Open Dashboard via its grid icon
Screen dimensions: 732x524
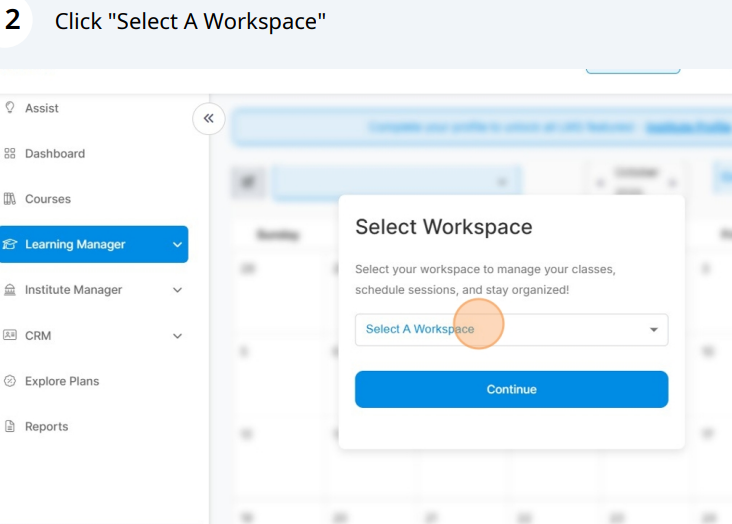click(x=10, y=154)
